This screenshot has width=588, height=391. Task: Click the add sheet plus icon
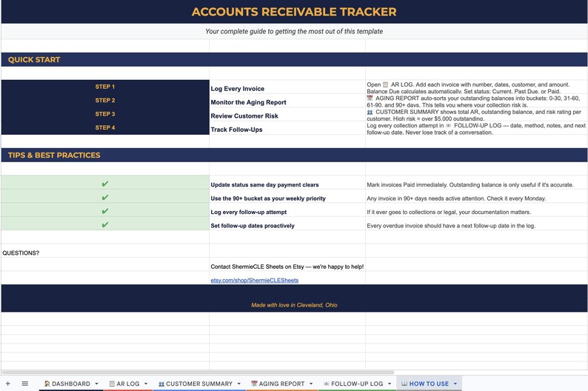[7, 384]
